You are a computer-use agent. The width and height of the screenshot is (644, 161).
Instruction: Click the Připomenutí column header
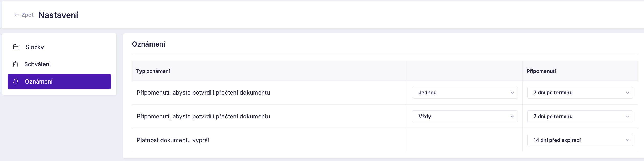tap(541, 71)
